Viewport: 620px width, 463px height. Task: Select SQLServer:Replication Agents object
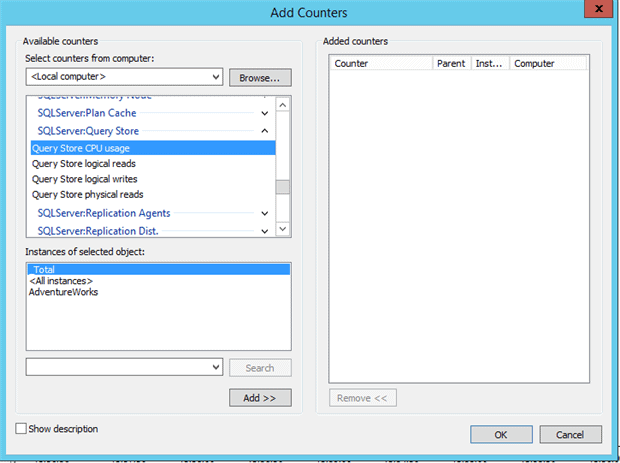104,213
